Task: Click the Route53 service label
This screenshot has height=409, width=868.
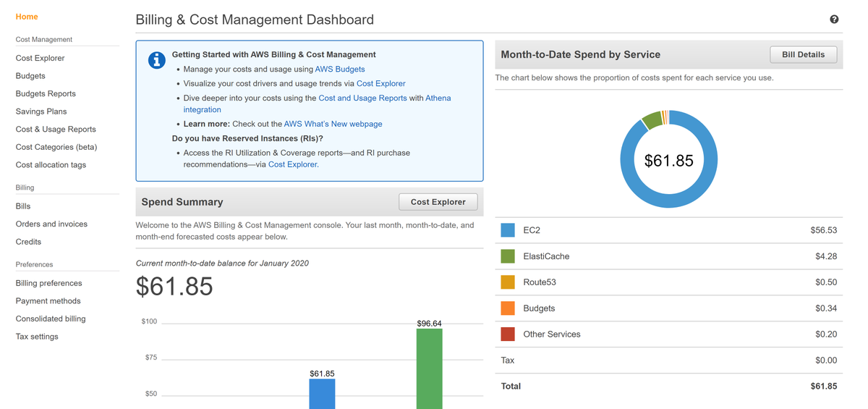Action: pos(540,282)
